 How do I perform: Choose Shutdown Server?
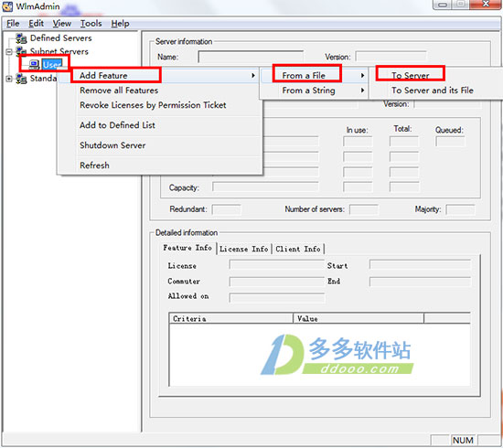112,145
